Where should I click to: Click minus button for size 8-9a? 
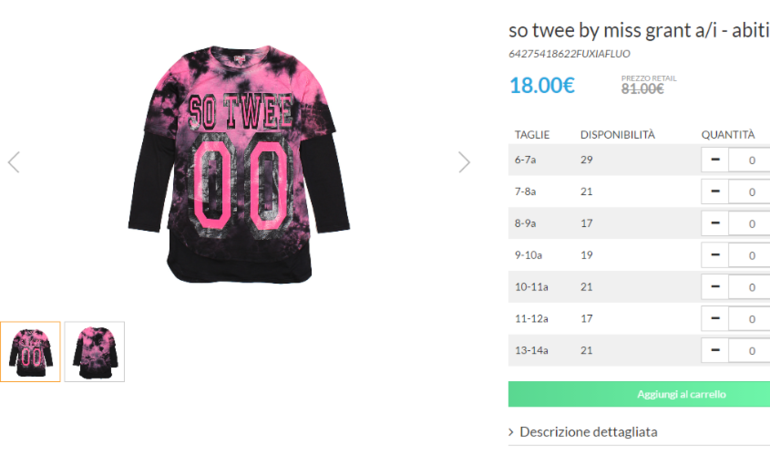tap(715, 223)
